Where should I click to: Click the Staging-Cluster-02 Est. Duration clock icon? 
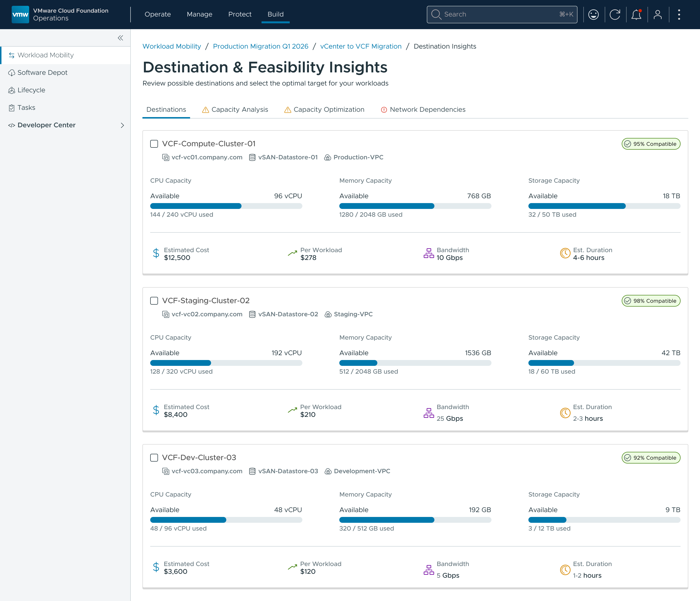[565, 412]
